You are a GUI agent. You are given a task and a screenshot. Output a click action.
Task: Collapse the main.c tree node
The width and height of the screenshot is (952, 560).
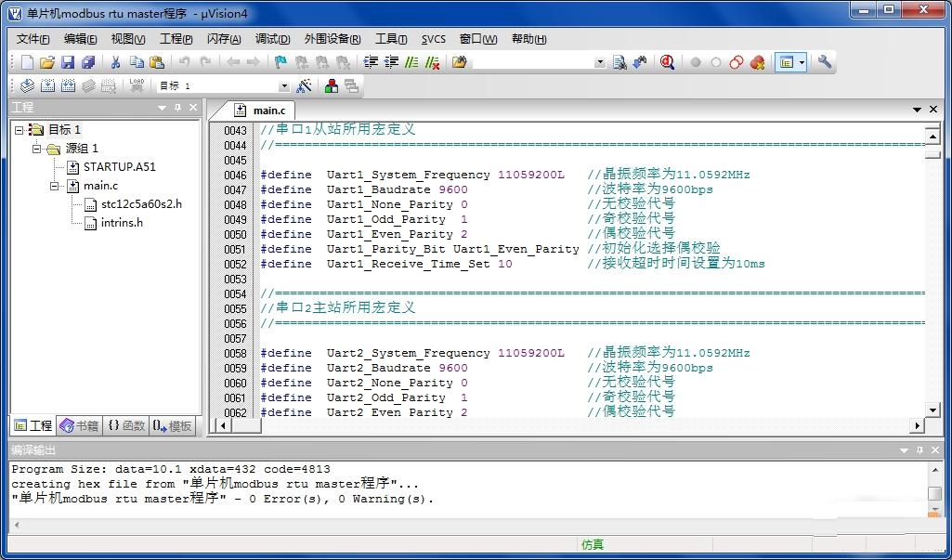click(55, 186)
